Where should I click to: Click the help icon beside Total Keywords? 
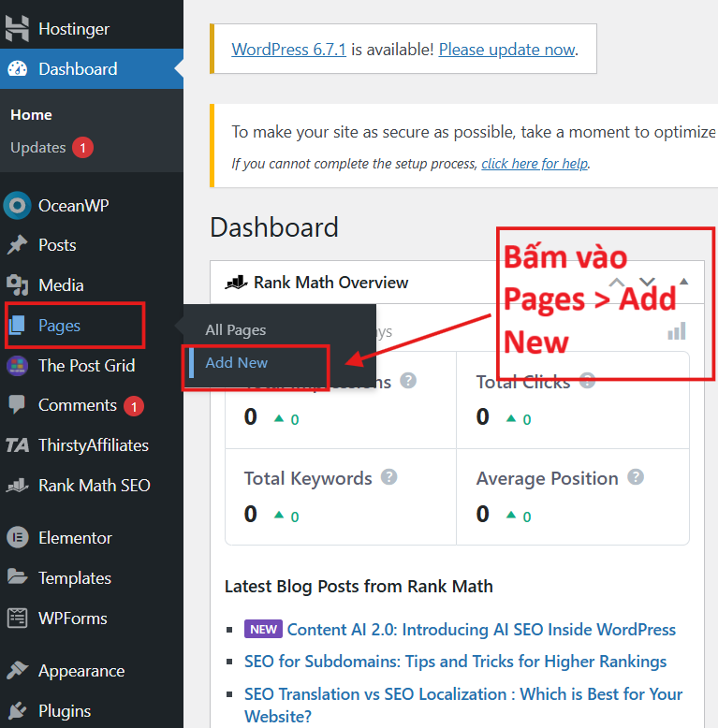[x=388, y=477]
